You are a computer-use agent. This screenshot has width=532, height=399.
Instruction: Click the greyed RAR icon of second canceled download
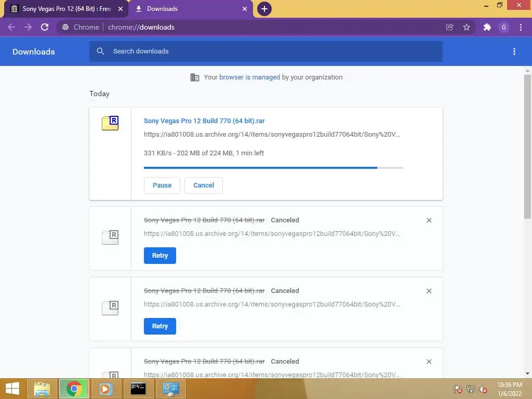click(110, 308)
